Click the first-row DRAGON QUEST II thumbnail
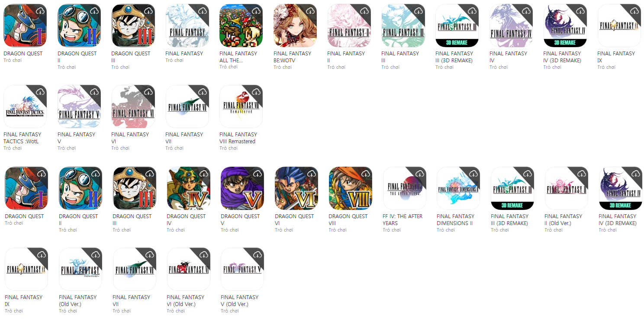Viewport: 644px width, 329px height. pyautogui.click(x=79, y=26)
